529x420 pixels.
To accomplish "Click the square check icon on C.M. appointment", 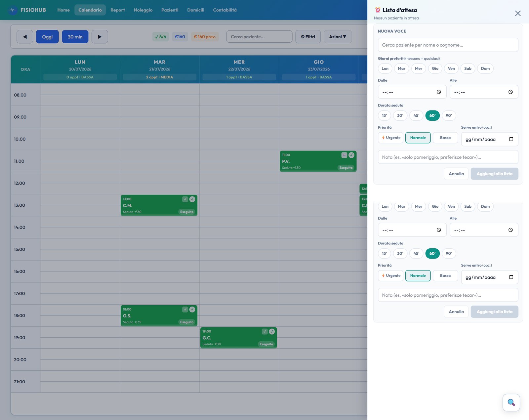I will 185,199.
